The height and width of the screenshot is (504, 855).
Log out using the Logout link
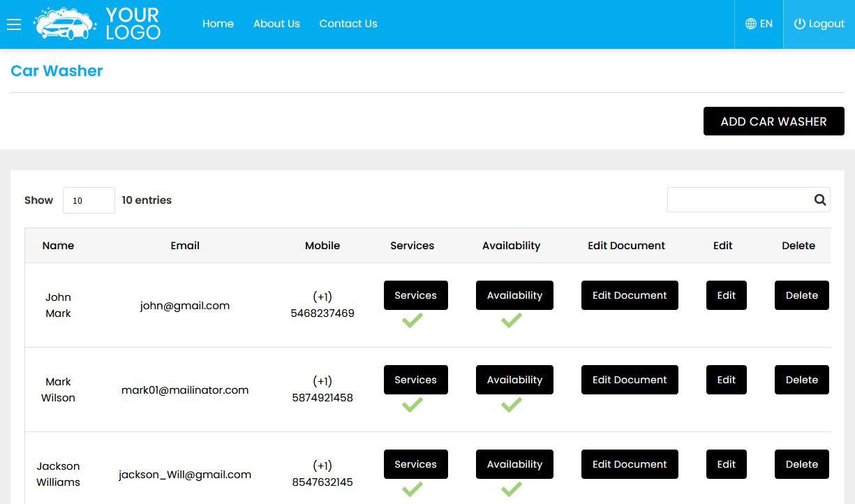[819, 24]
